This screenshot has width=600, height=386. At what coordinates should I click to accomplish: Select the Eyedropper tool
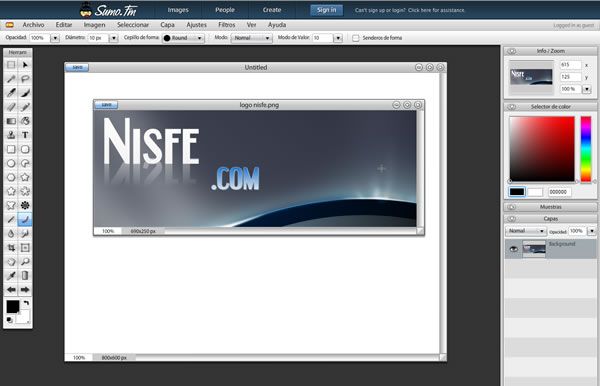pos(11,276)
